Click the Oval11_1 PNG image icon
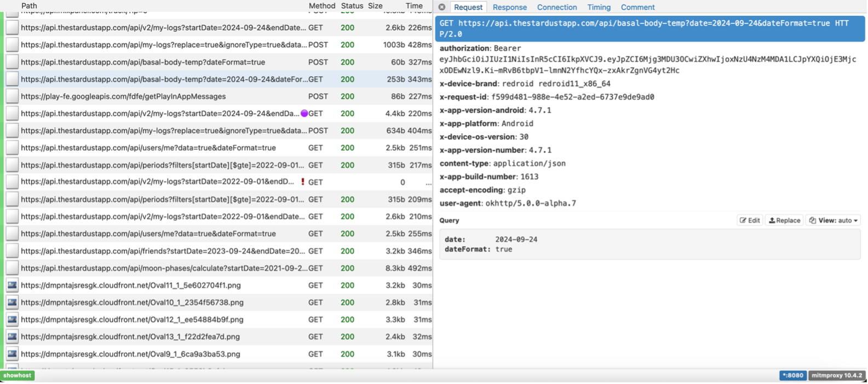868x384 pixels. [x=12, y=285]
